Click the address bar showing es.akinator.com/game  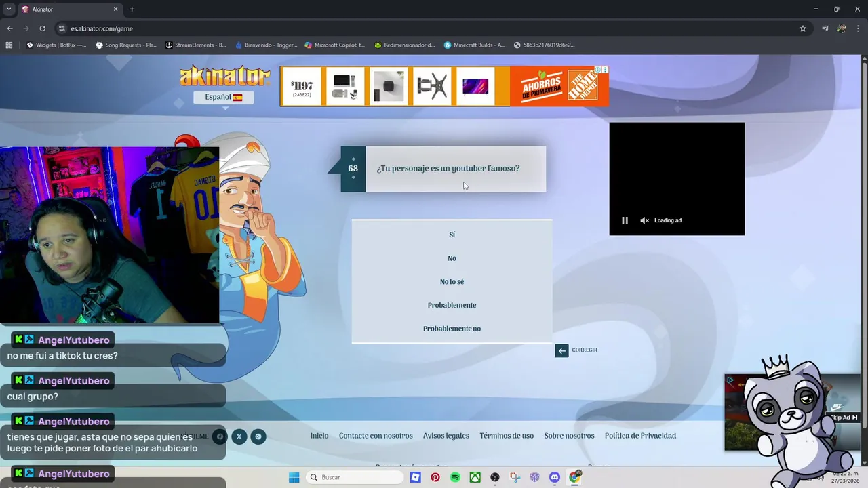click(x=427, y=28)
